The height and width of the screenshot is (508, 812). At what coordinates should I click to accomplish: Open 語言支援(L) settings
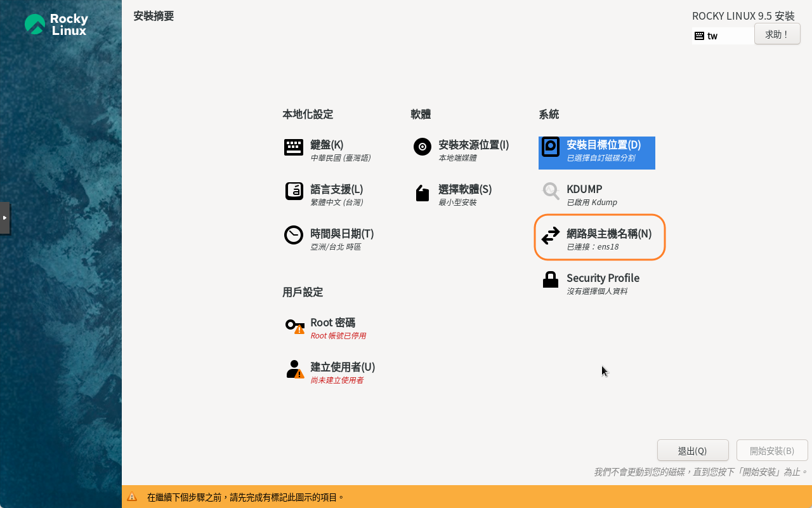[337, 189]
